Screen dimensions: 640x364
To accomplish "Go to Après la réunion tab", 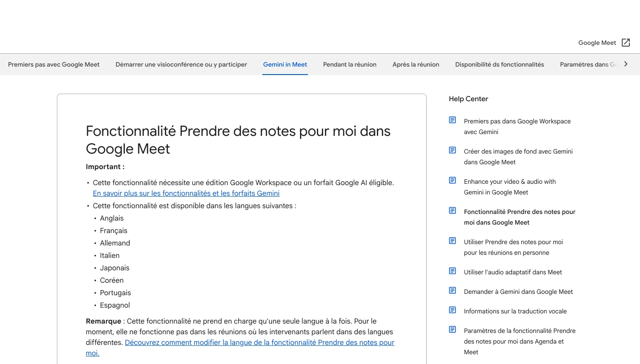I will tap(416, 64).
